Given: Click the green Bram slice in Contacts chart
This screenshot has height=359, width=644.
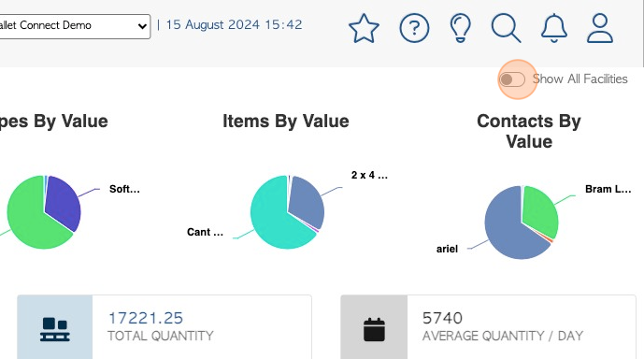Looking at the screenshot, I should pos(541,209).
